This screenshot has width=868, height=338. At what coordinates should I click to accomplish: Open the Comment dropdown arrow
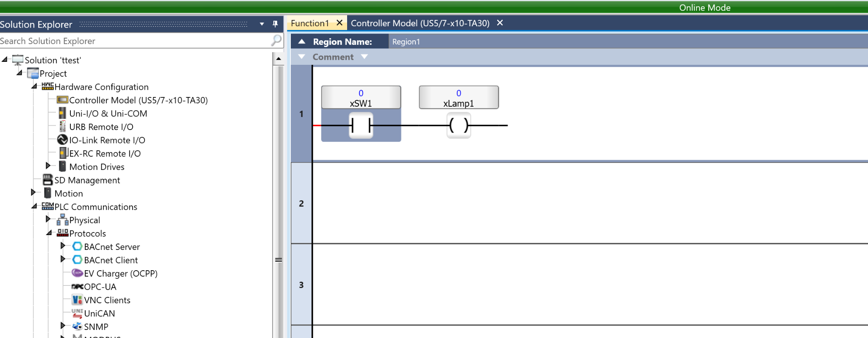pyautogui.click(x=364, y=57)
